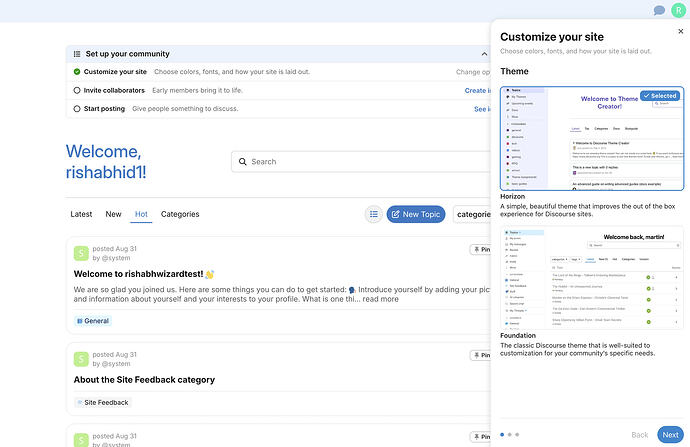Click the list view toggle icon

pos(374,214)
